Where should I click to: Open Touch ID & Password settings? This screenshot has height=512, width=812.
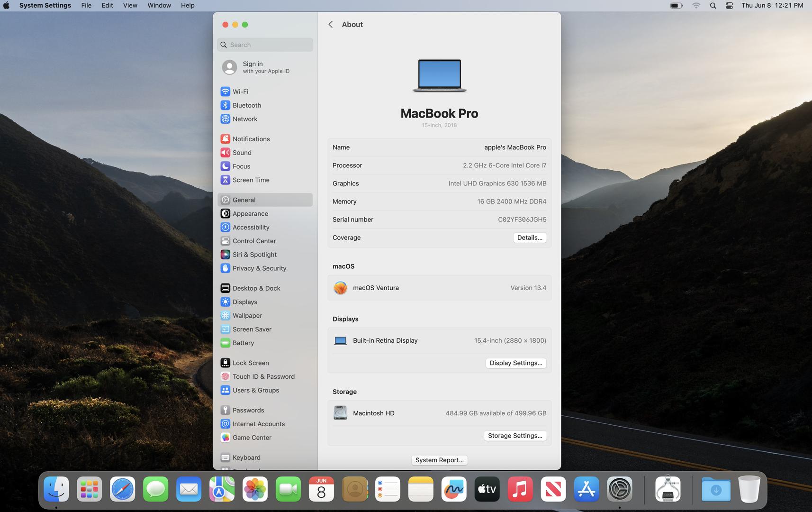[265, 376]
